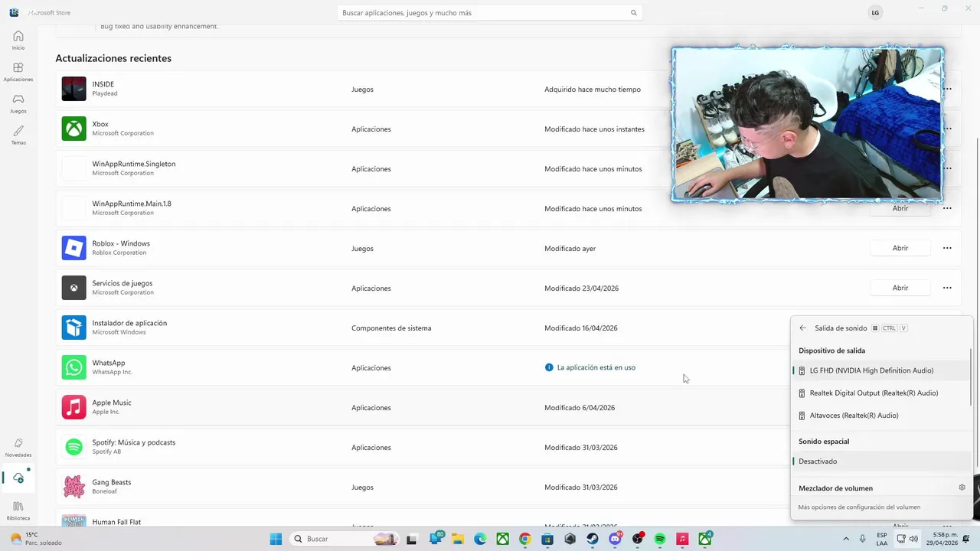Viewport: 980px width, 551px height.
Task: Open Biblioteca in the sidebar
Action: click(x=18, y=510)
